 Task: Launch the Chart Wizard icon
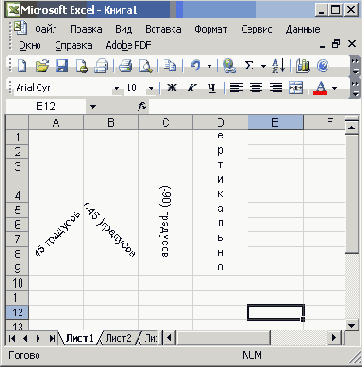coord(303,65)
